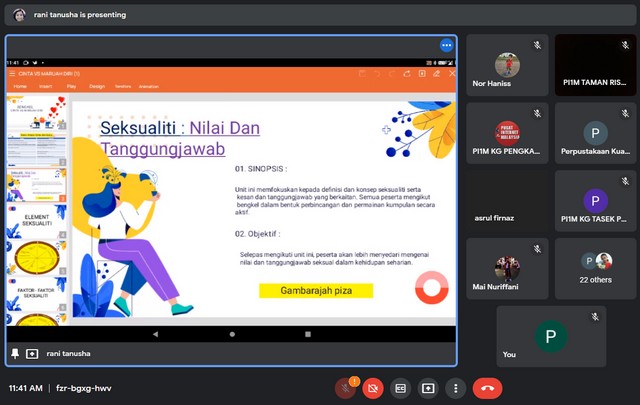Tap the Android recent apps square
640x405 pixels.
307,334
